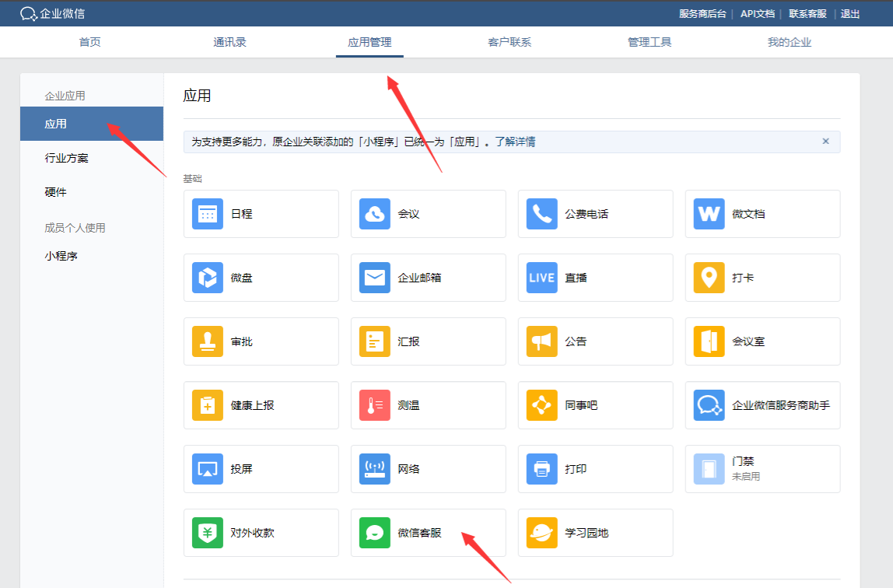Click the 微信客服 app label
Image resolution: width=893 pixels, height=588 pixels.
[x=420, y=533]
